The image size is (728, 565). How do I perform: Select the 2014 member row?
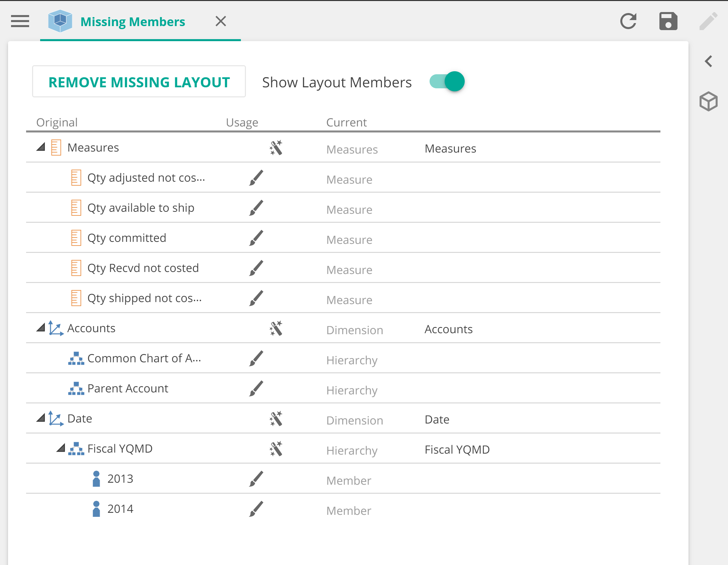coord(120,509)
